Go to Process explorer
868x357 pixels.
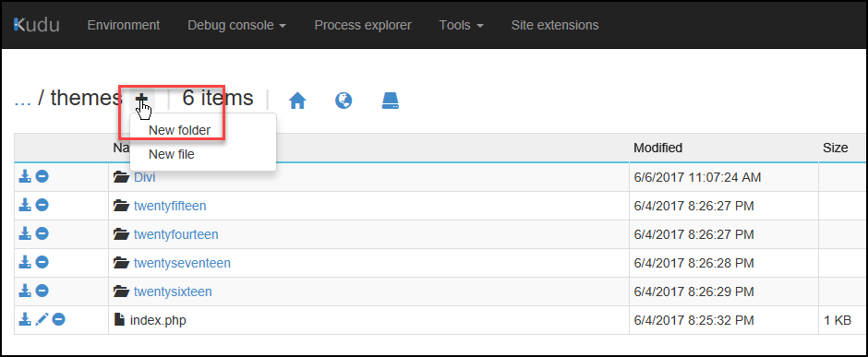(x=363, y=26)
